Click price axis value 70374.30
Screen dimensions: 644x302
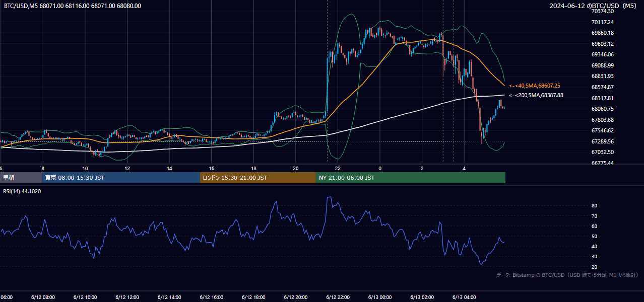click(x=602, y=11)
